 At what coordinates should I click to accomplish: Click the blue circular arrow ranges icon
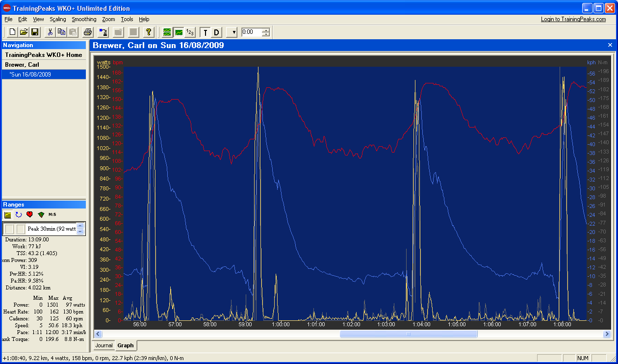click(19, 214)
